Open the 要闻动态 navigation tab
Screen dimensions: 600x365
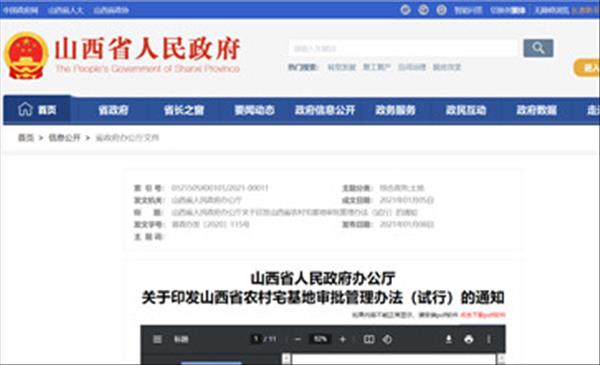pyautogui.click(x=254, y=110)
